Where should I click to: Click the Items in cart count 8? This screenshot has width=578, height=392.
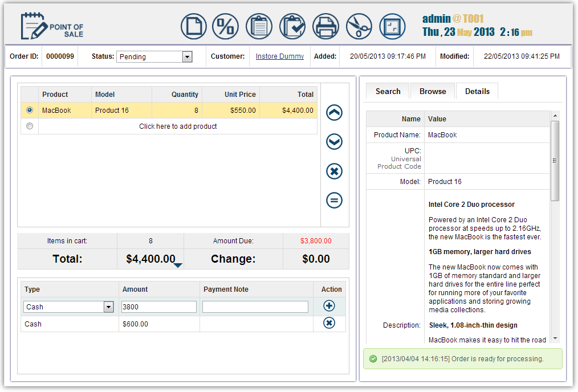[x=150, y=241]
